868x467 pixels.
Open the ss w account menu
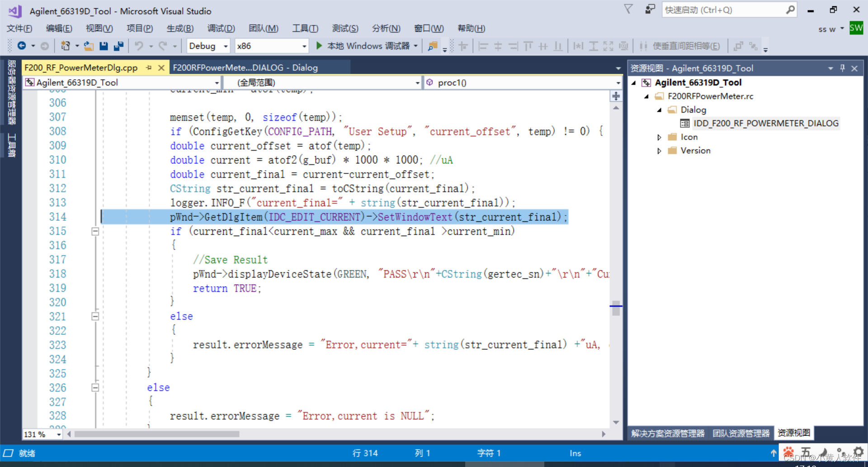(x=831, y=29)
